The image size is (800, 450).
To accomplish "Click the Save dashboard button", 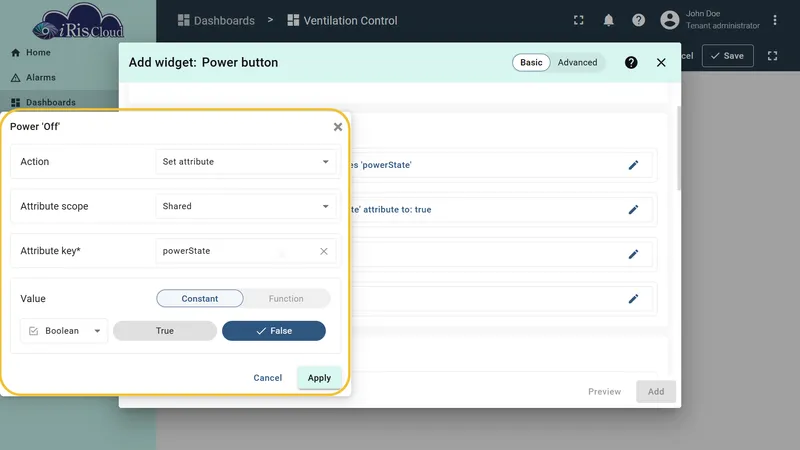I will point(728,56).
